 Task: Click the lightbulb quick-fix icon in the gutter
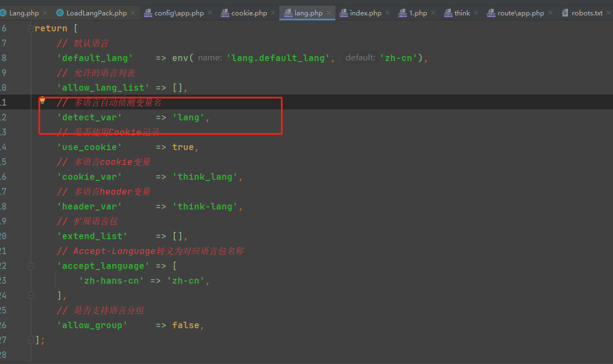click(x=42, y=101)
